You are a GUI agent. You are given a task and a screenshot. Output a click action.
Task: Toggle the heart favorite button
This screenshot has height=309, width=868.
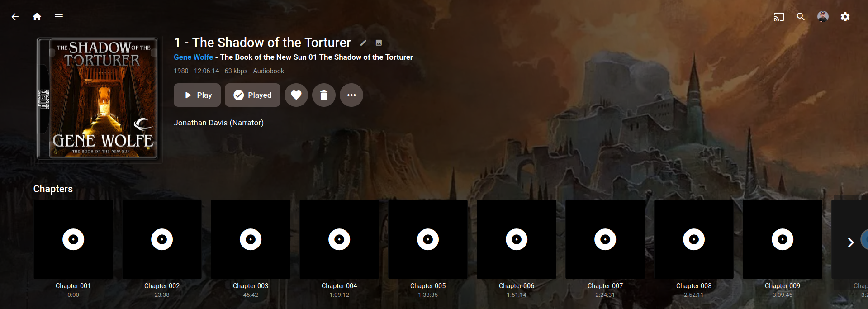[296, 95]
